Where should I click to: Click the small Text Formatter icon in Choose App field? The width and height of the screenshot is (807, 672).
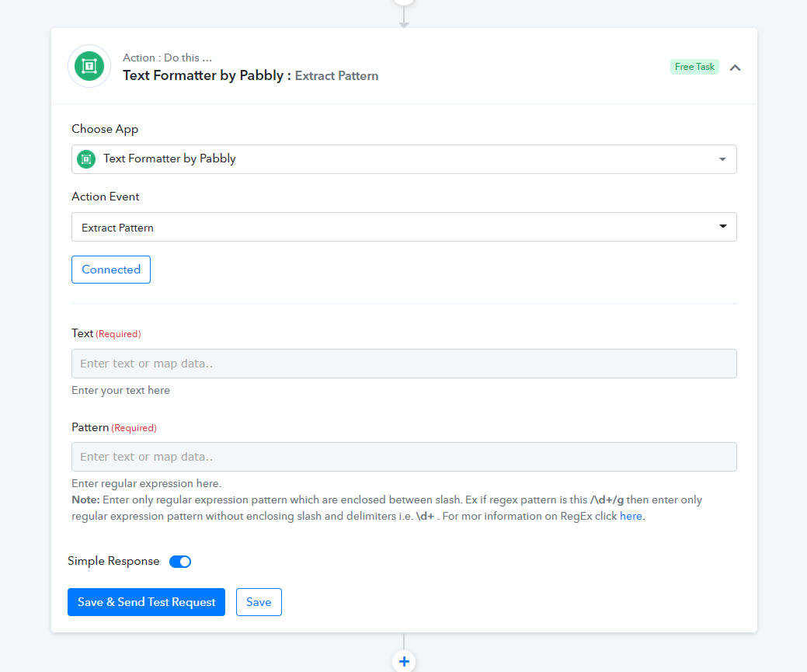[x=86, y=159]
